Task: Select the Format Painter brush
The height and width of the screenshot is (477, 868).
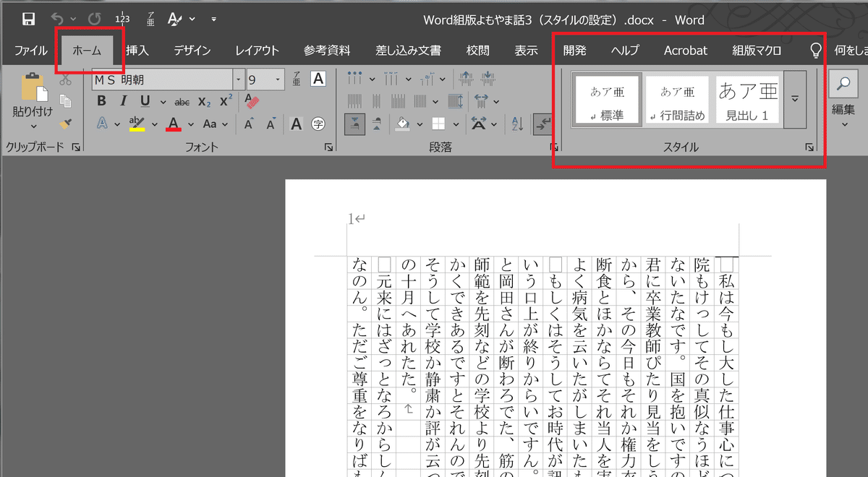Action: 65,124
